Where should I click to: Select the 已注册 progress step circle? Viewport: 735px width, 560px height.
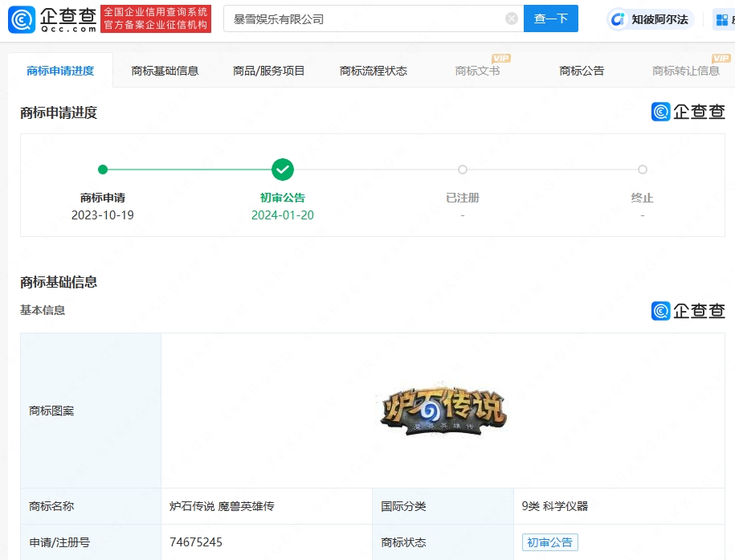[x=463, y=170]
